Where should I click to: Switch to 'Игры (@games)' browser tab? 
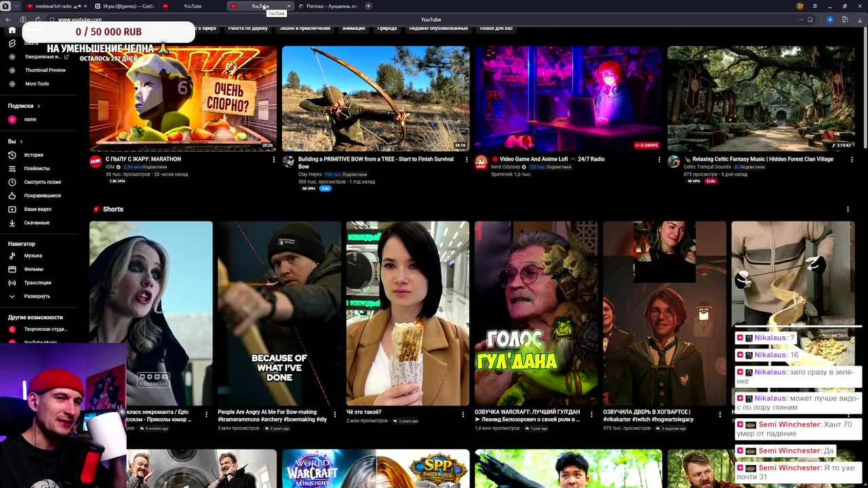124,6
